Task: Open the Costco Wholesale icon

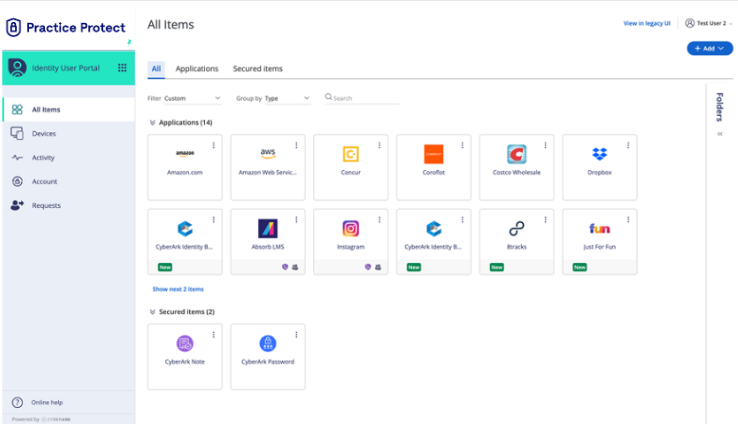Action: pyautogui.click(x=516, y=154)
